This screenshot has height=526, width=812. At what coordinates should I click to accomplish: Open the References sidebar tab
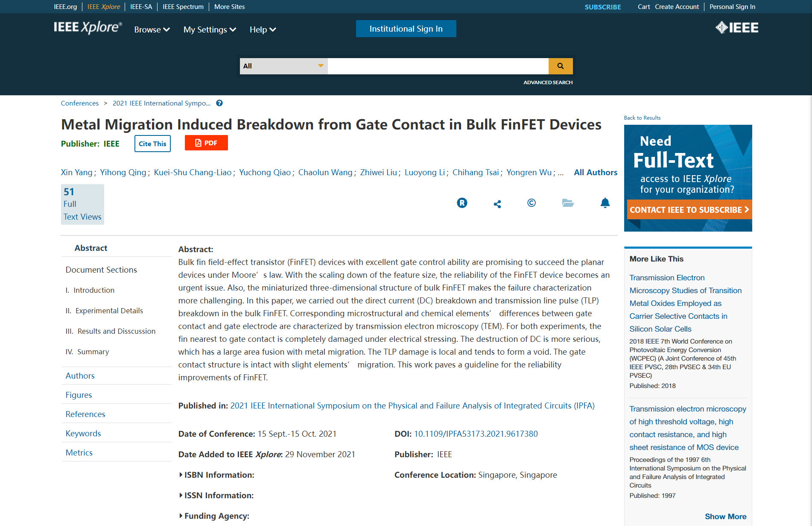click(x=85, y=414)
